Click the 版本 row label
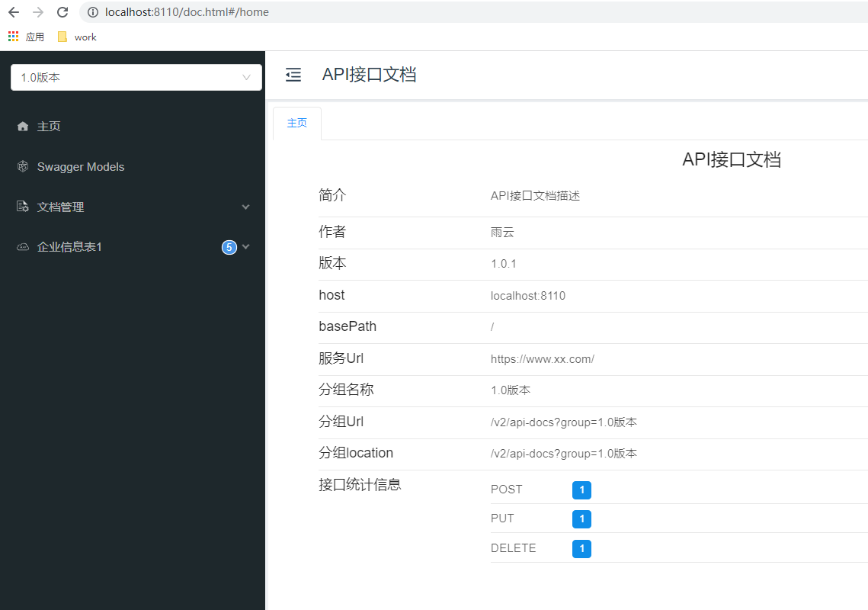The image size is (868, 610). tap(332, 263)
